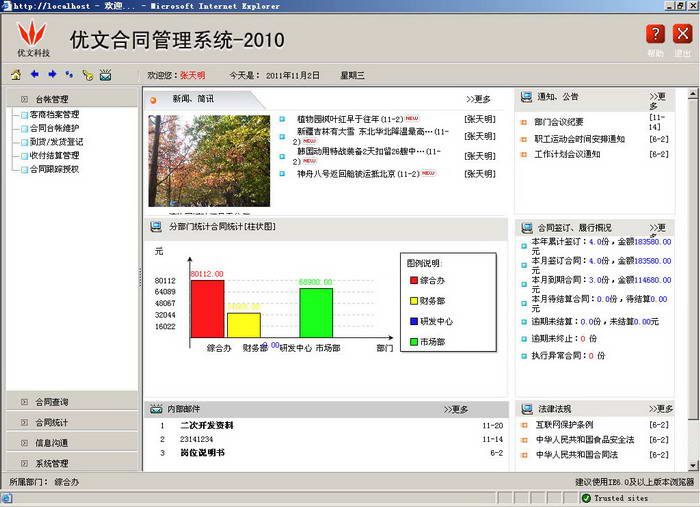The image size is (700, 507).
Task: Open mail 二次开发资料
Action: pyautogui.click(x=207, y=425)
